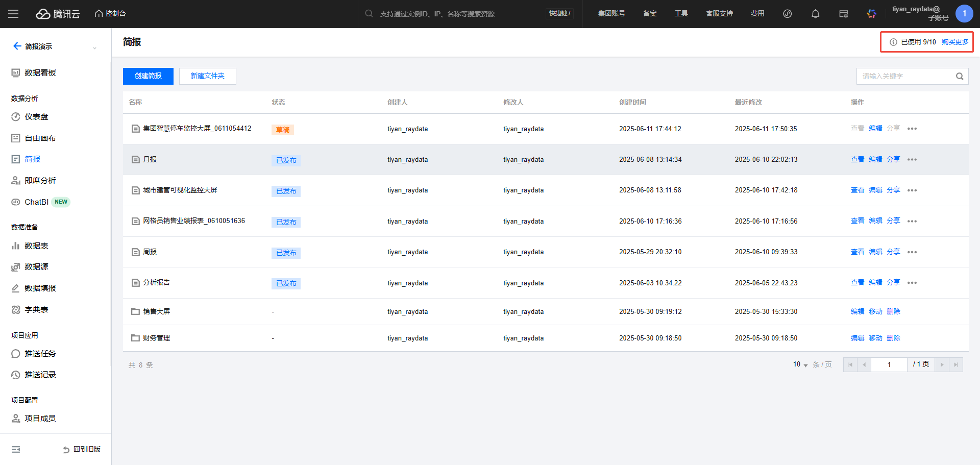
Task: Go to 数据源 in sidebar
Action: click(36, 267)
